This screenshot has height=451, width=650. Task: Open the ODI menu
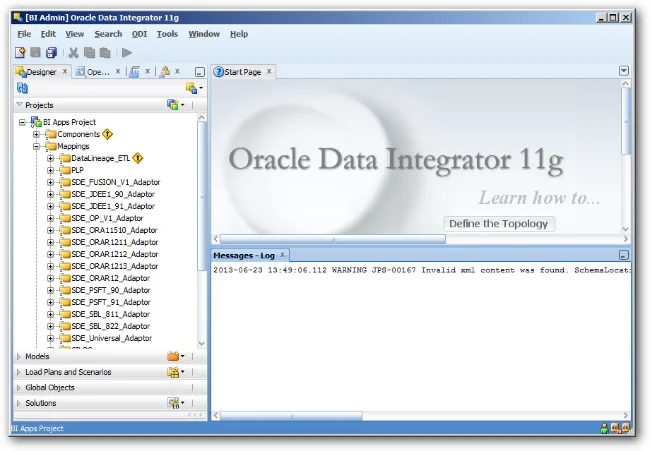139,34
